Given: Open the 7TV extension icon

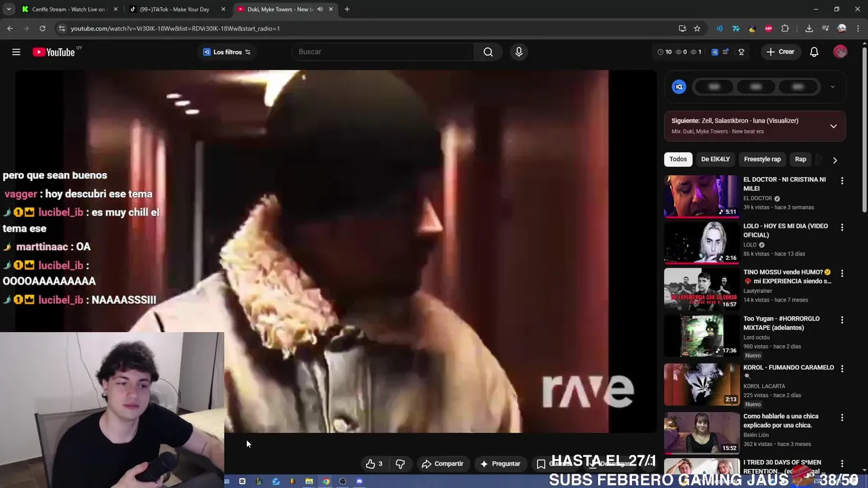Looking at the screenshot, I should 736,28.
